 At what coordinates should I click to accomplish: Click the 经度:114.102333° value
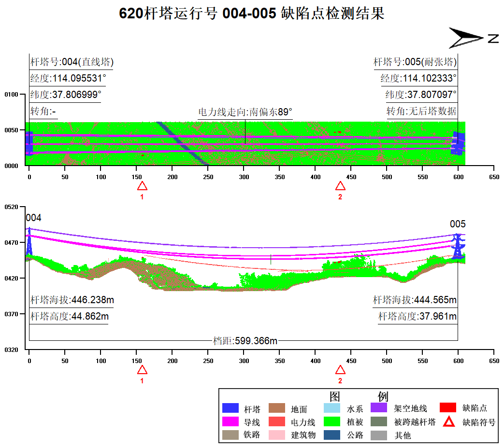[418, 78]
